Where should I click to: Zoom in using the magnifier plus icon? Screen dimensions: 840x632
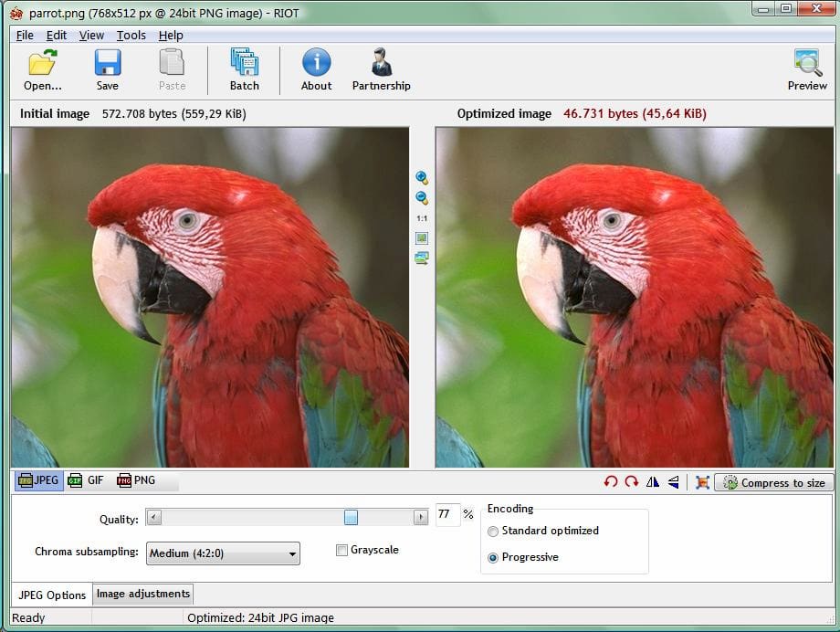click(x=422, y=177)
